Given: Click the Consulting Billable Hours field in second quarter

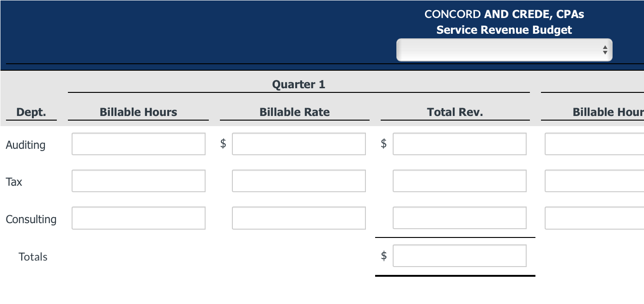Looking at the screenshot, I should tap(595, 218).
